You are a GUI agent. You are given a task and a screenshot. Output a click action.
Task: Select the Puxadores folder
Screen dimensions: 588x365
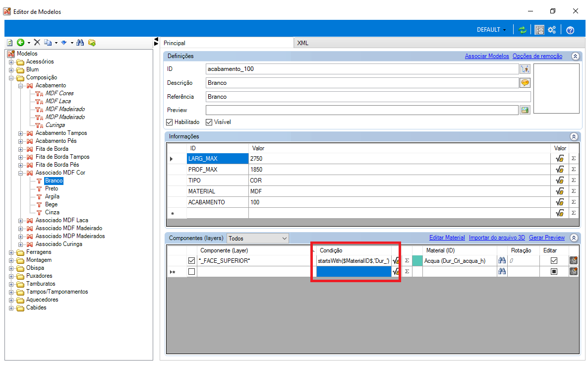39,276
